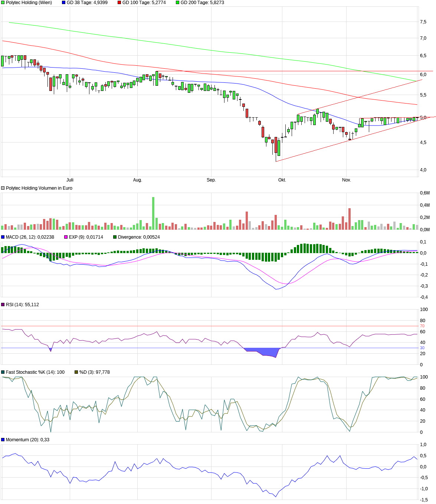The height and width of the screenshot is (504, 436).
Task: Click the purple RSI (14) swatch
Action: [x=3, y=305]
